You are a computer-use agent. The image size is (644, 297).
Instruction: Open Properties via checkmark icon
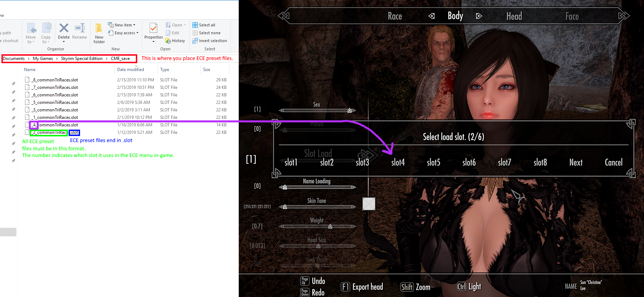[153, 28]
